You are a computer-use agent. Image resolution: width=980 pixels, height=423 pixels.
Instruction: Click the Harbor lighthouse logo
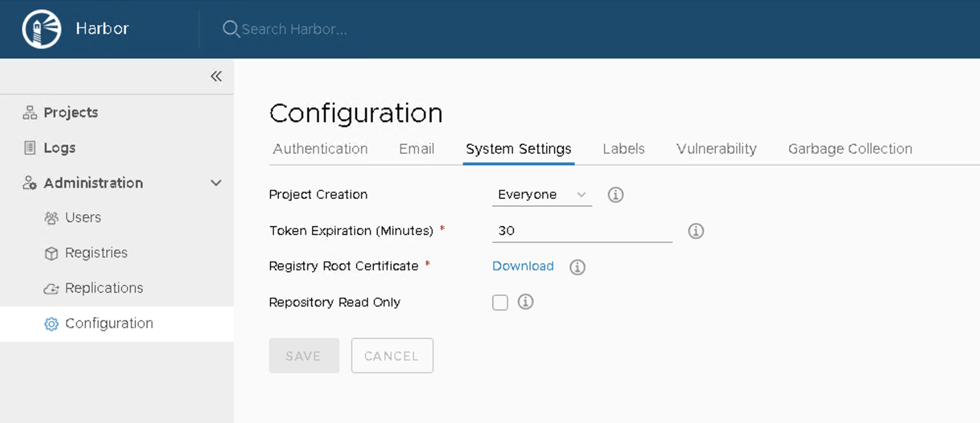[42, 29]
